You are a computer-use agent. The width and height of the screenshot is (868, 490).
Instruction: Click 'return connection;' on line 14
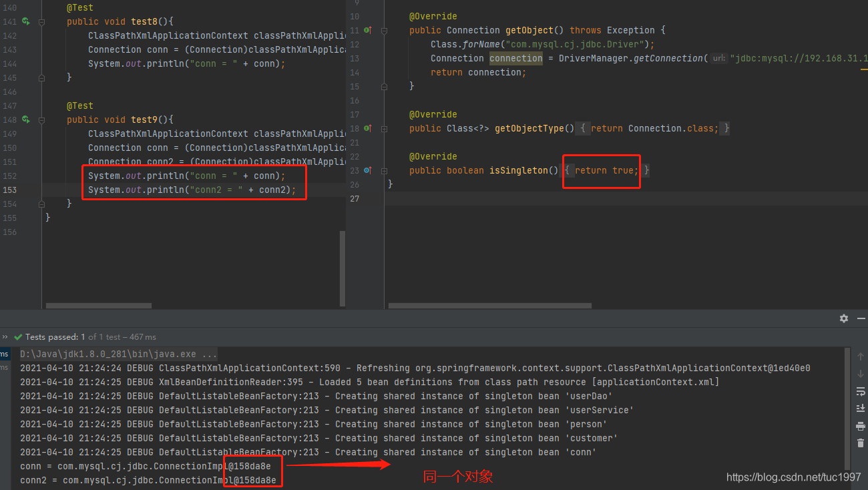pyautogui.click(x=479, y=72)
